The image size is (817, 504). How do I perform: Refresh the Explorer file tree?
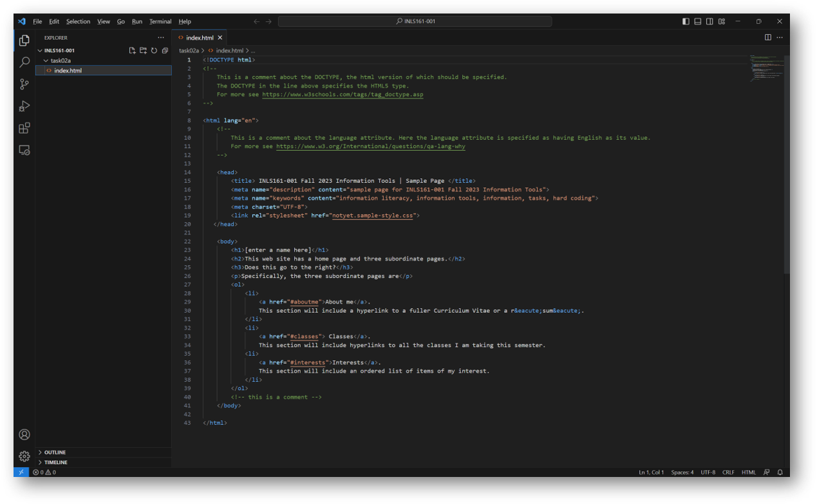click(x=154, y=50)
